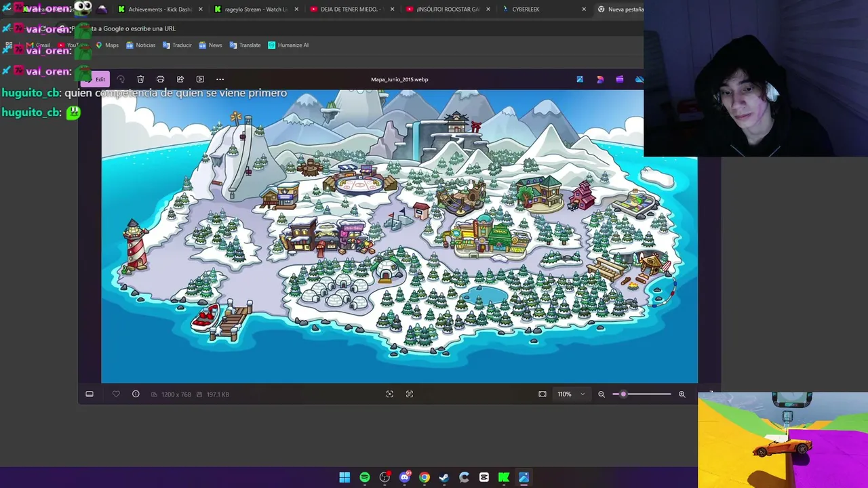Open the News bookmark
Image resolution: width=868 pixels, height=488 pixels.
point(210,45)
